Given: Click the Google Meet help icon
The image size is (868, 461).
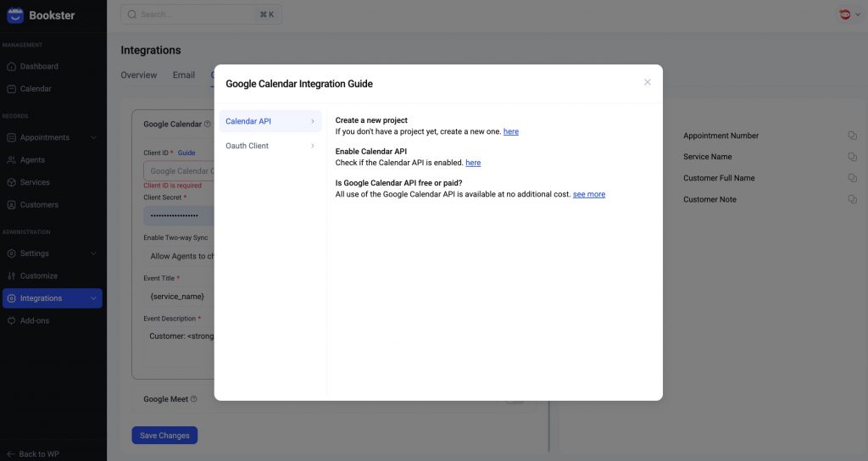Looking at the screenshot, I should 193,399.
